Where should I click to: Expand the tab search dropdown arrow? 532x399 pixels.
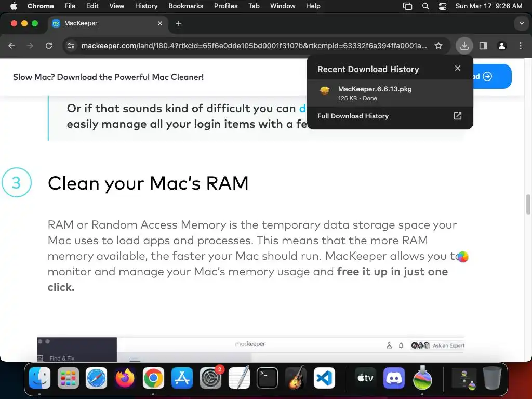point(521,23)
